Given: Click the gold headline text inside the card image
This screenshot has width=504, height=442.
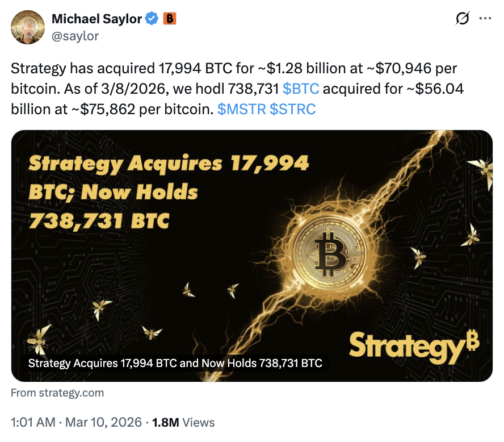Looking at the screenshot, I should coord(169,191).
